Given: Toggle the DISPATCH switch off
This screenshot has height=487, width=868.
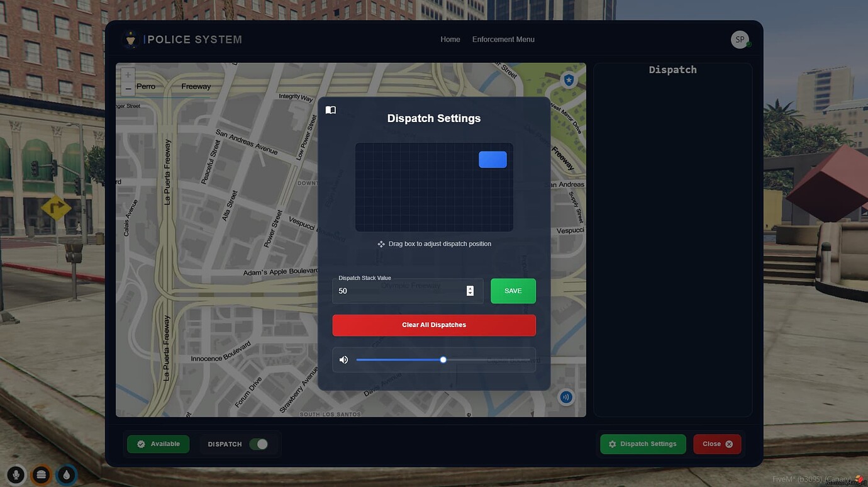Looking at the screenshot, I should click(x=260, y=444).
